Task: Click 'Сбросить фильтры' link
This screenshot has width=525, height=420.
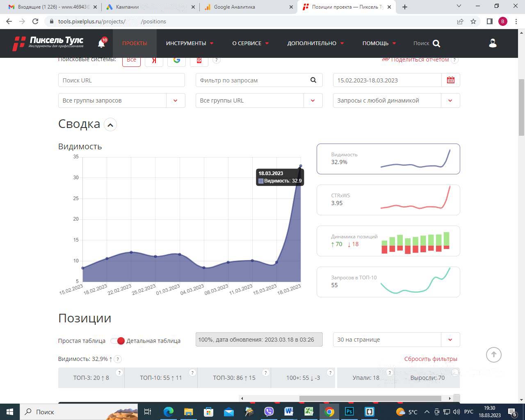Action: pyautogui.click(x=431, y=359)
